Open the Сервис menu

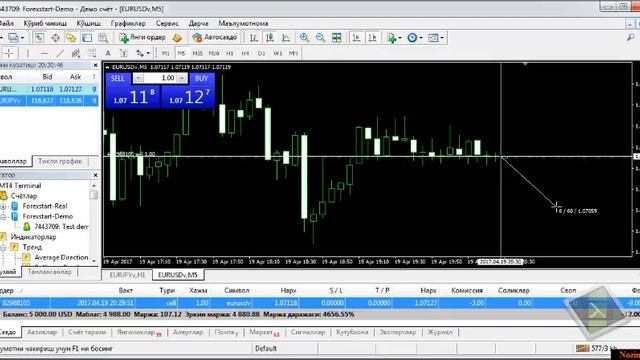tap(167, 23)
